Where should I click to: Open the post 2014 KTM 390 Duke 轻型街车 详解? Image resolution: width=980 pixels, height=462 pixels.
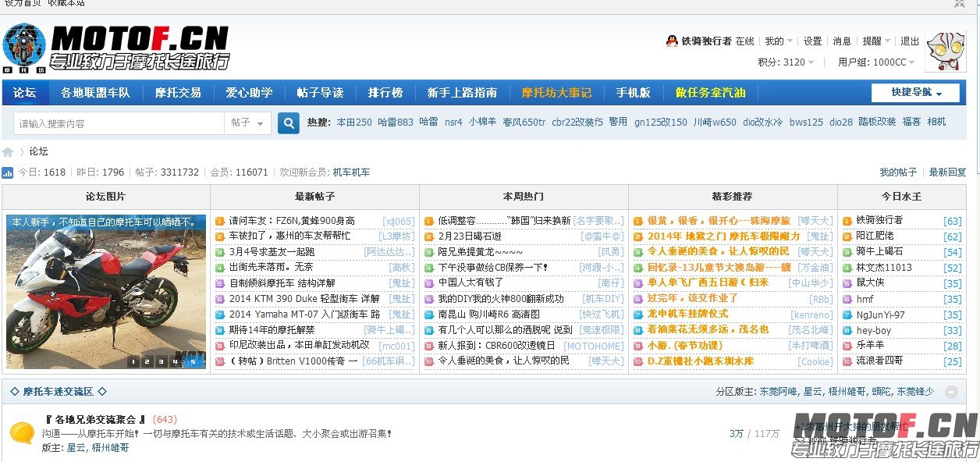point(304,299)
